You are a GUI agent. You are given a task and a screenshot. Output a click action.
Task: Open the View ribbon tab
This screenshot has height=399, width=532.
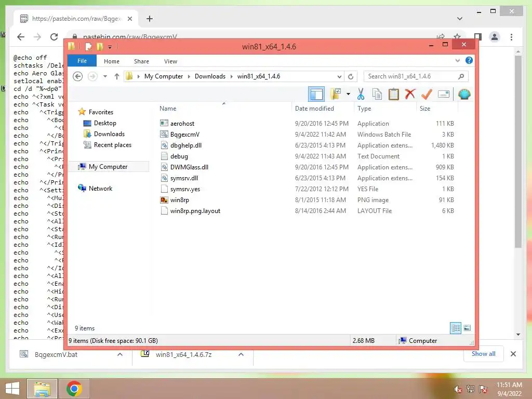click(x=170, y=61)
